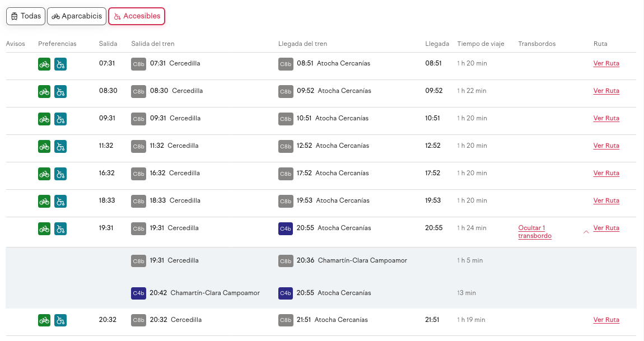Toggle the Todas filter button
The width and height of the screenshot is (644, 341).
(26, 16)
